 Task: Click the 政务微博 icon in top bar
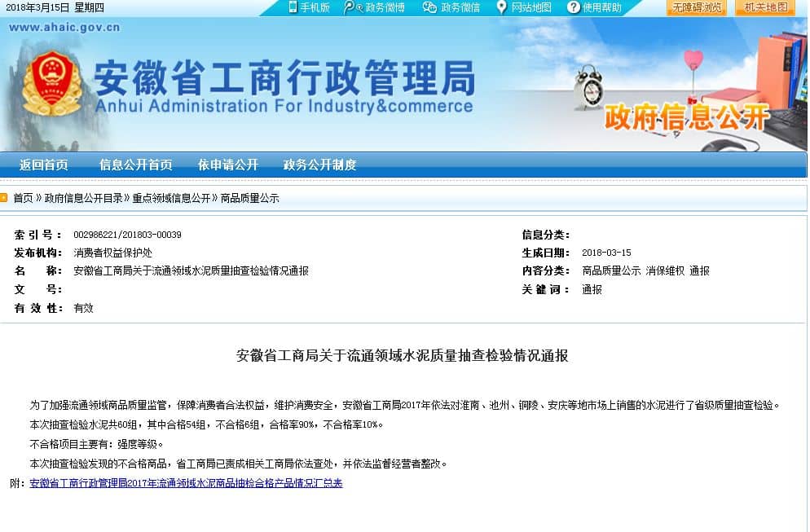tap(350, 7)
